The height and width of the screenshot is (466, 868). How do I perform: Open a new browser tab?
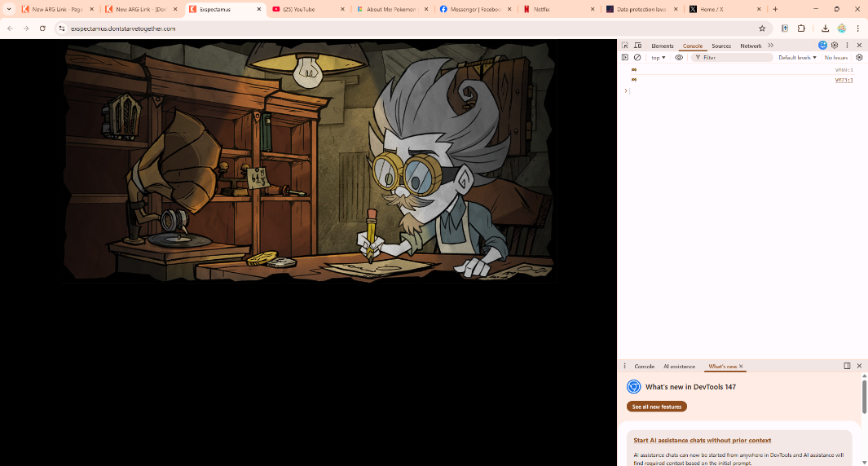[775, 10]
